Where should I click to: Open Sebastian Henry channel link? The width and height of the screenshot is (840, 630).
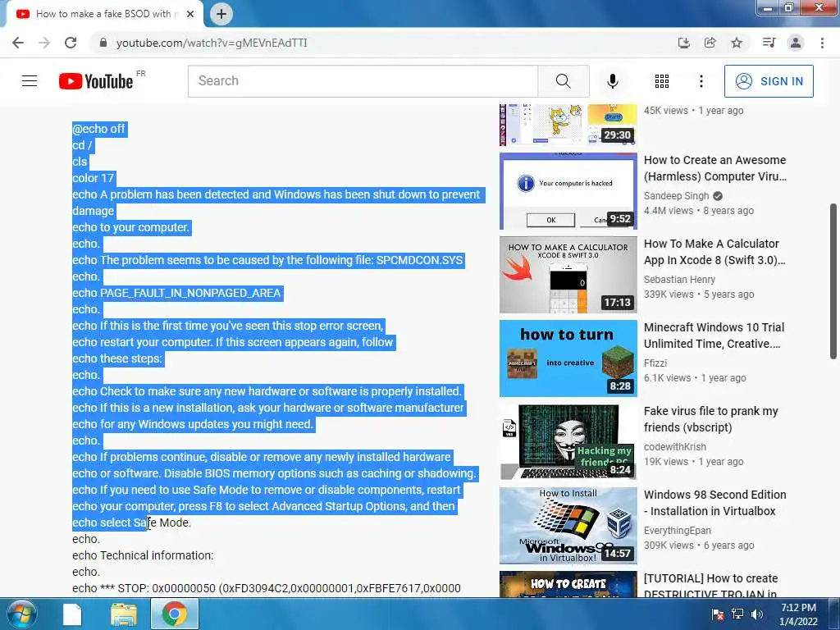point(679,279)
